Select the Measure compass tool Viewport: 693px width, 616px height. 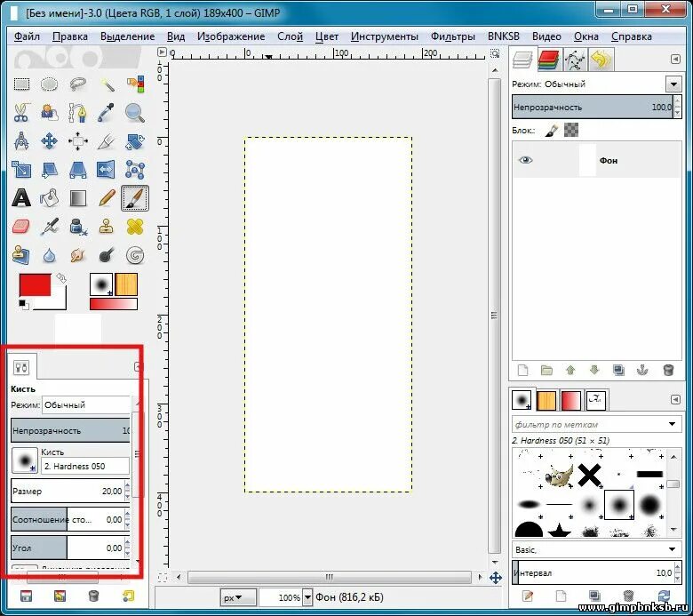point(21,141)
